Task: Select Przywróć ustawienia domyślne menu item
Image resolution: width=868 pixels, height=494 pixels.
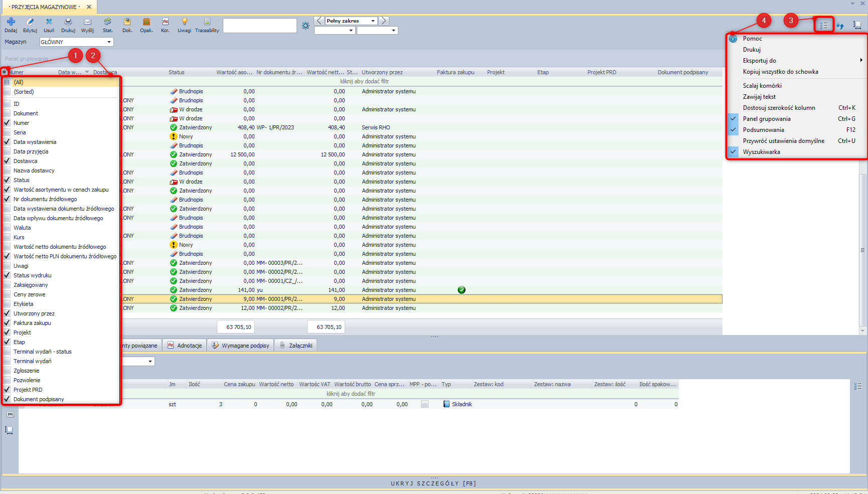Action: click(x=783, y=141)
